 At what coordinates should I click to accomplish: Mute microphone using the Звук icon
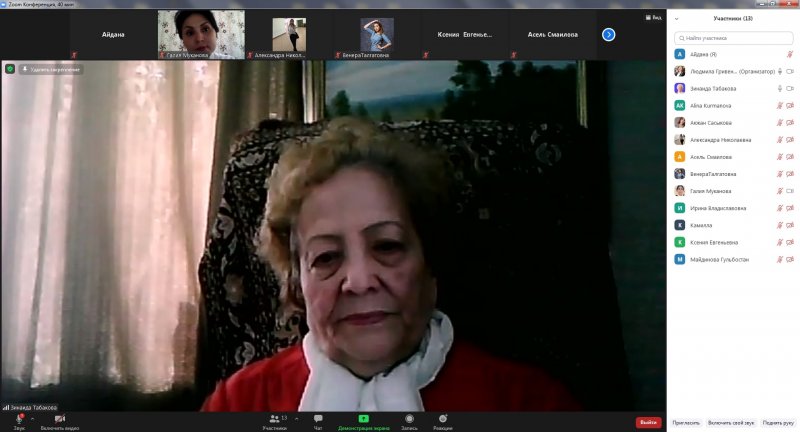pos(19,419)
